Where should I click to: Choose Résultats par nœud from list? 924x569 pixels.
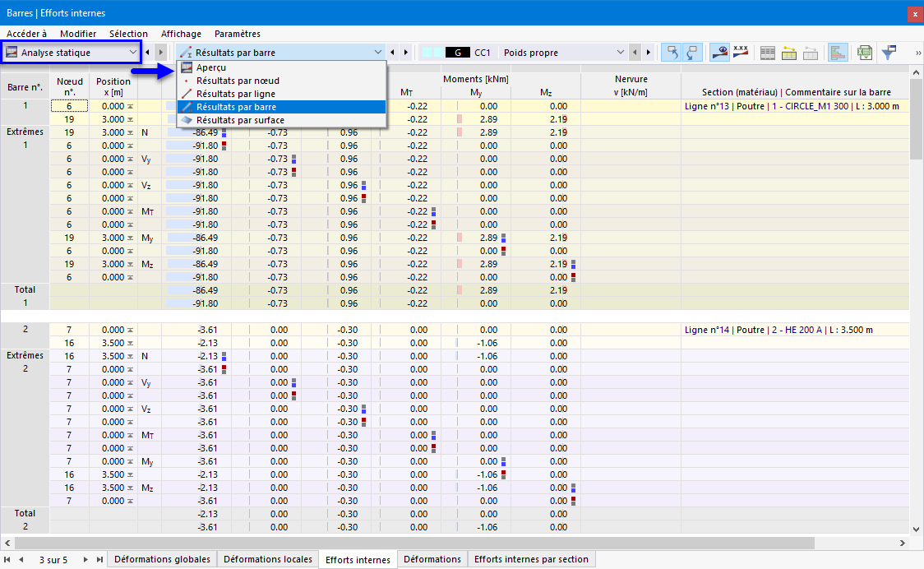[x=238, y=81]
